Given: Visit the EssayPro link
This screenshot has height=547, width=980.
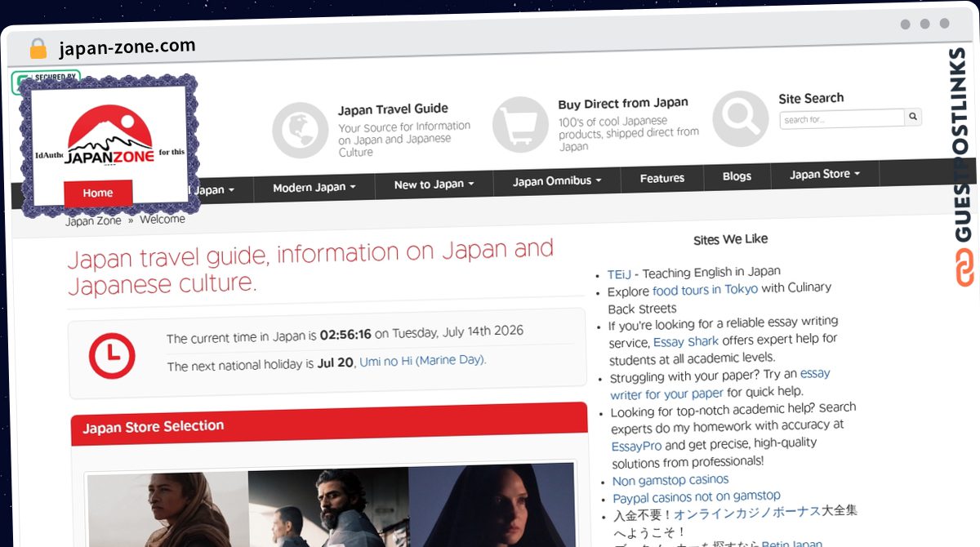Looking at the screenshot, I should [636, 446].
